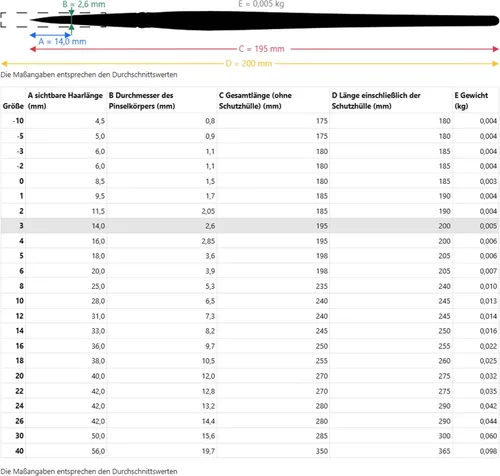Click the black brush silhouette image
This screenshot has width=500, height=476.
click(x=265, y=20)
